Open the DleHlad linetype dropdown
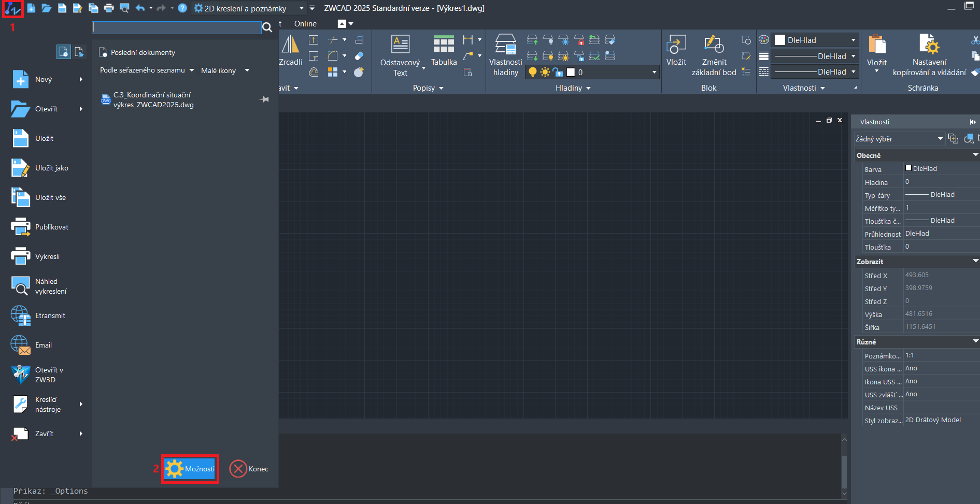 [855, 56]
